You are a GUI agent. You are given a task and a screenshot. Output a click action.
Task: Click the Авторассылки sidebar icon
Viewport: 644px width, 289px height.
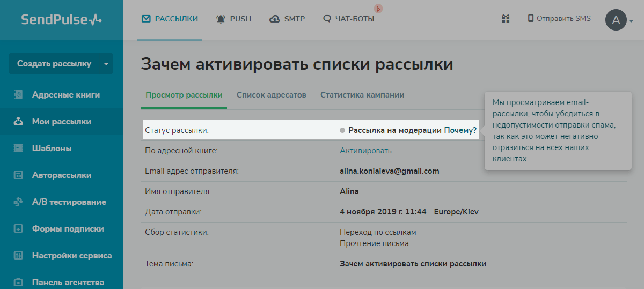(18, 175)
